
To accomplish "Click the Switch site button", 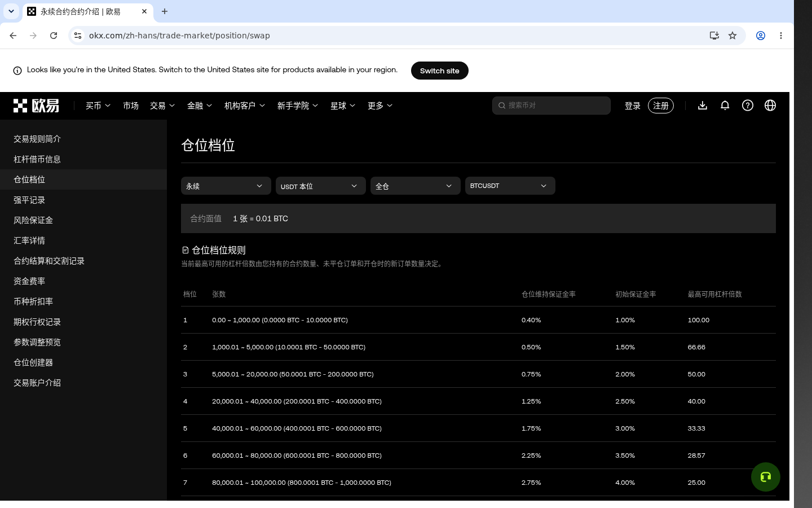I will (440, 71).
